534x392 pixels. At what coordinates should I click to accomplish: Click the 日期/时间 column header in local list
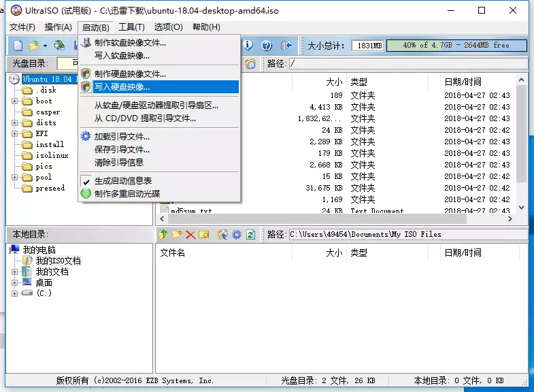[480, 252]
